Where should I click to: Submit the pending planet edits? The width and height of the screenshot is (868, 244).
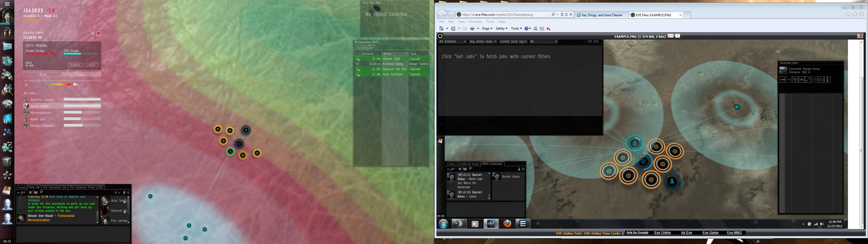tap(75, 65)
